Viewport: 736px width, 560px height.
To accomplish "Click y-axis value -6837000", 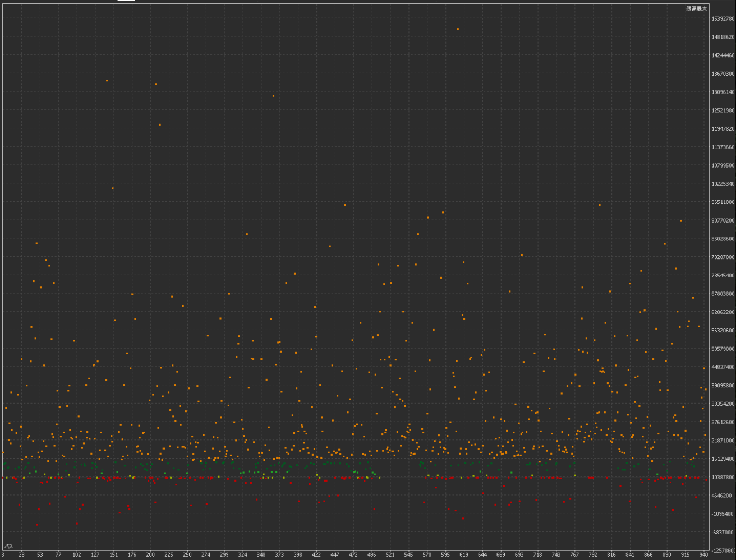I will (x=723, y=532).
